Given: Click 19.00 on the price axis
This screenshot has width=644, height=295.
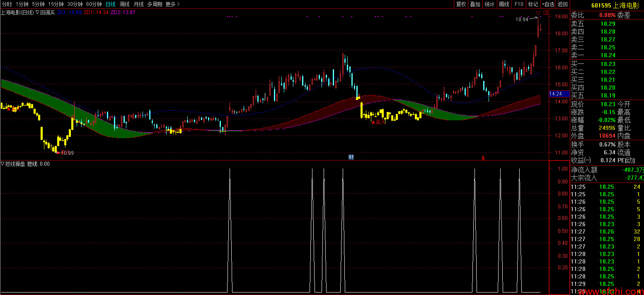Looking at the screenshot, I should pyautogui.click(x=562, y=17).
